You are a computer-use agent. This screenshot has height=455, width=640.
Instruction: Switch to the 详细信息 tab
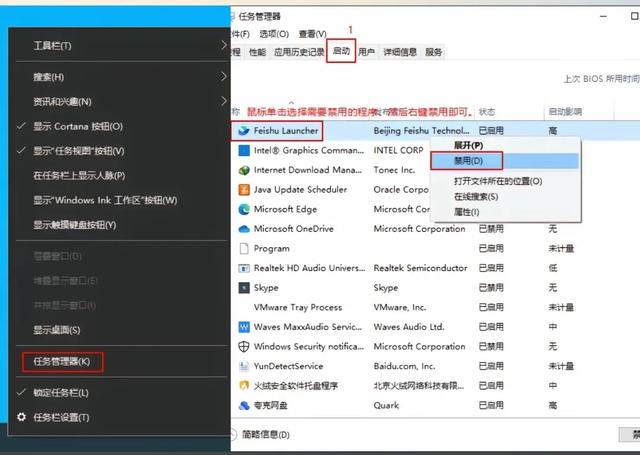[x=400, y=52]
